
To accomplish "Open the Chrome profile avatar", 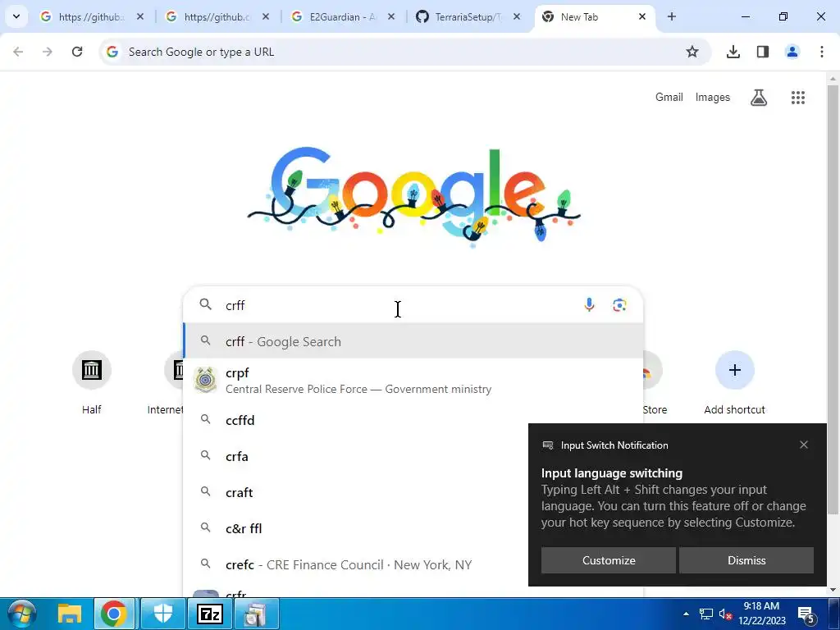I will pos(792,52).
